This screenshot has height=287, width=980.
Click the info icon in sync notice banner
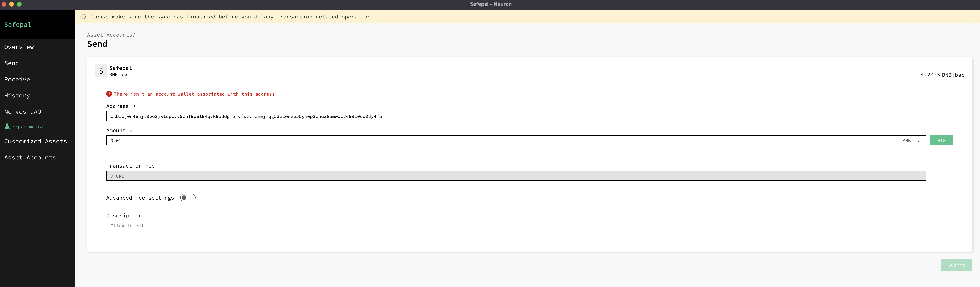(x=83, y=17)
